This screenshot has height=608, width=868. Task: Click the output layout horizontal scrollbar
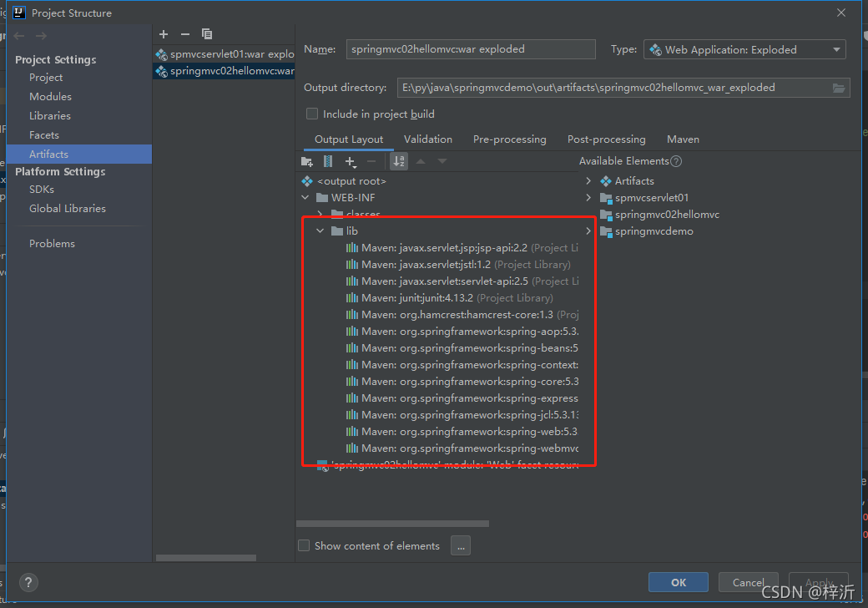click(x=392, y=524)
